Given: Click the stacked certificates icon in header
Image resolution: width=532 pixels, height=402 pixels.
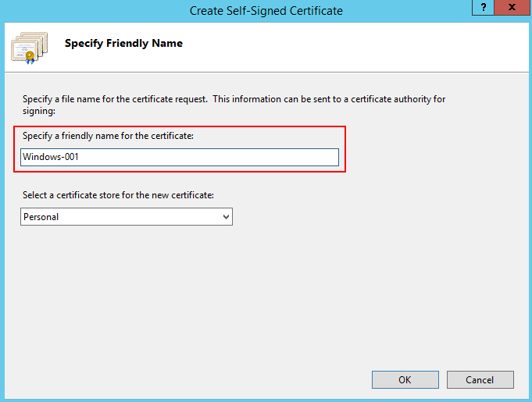Looking at the screenshot, I should click(29, 48).
